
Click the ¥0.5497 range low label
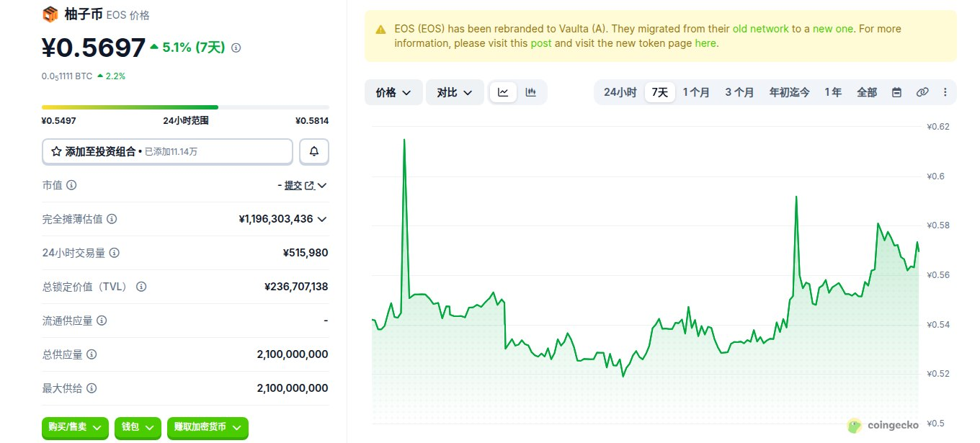[59, 121]
